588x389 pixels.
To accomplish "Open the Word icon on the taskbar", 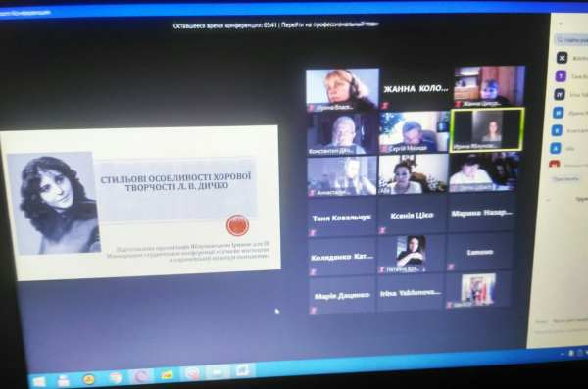I will click(242, 371).
